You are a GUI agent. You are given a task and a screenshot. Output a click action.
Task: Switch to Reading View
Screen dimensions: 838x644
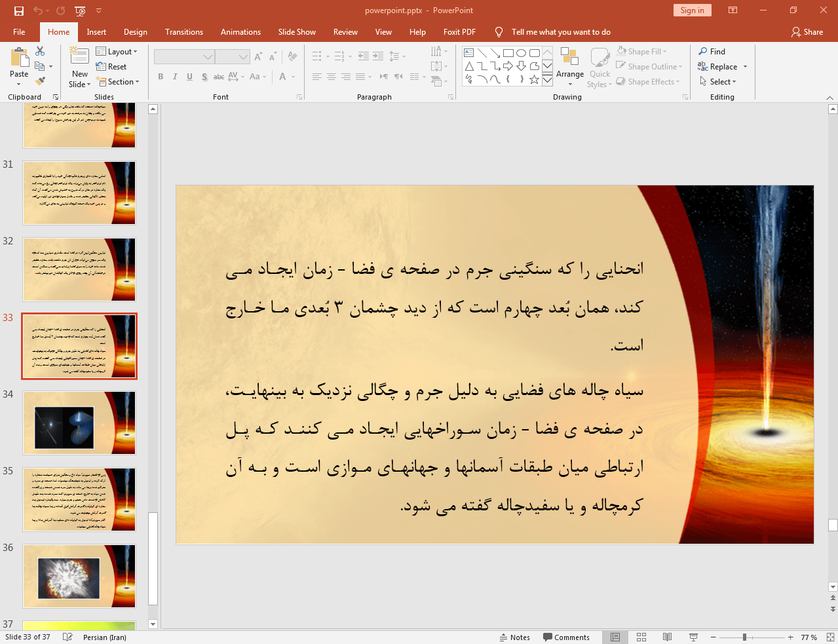tap(667, 637)
